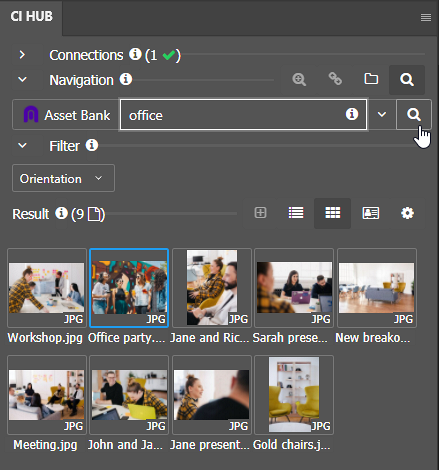
Task: Select the search mode magnifier in Navigation
Action: [x=407, y=80]
